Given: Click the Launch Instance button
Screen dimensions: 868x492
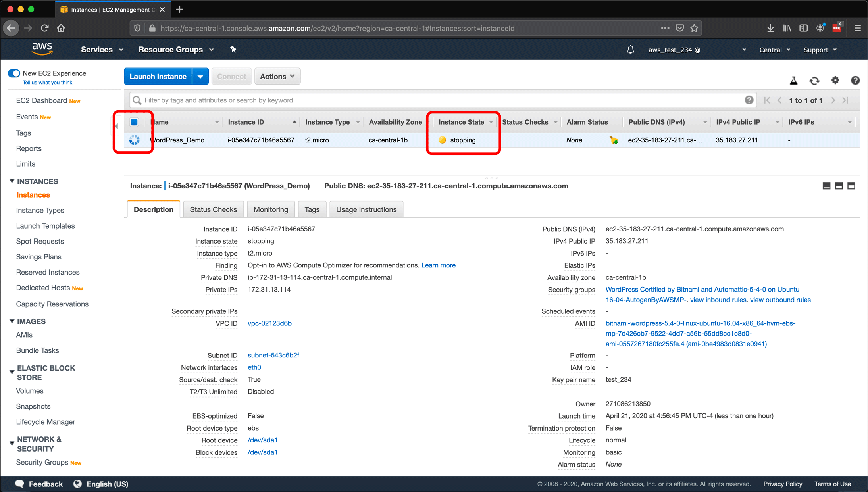Looking at the screenshot, I should click(x=158, y=76).
